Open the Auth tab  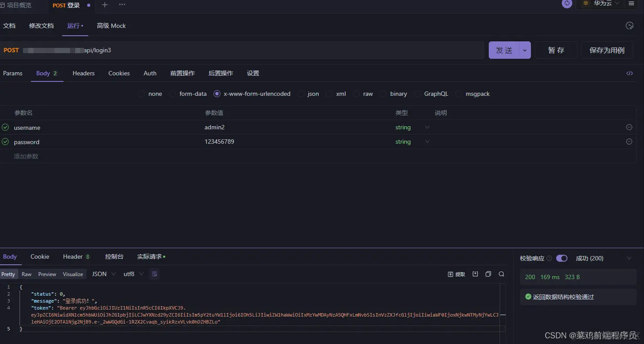[150, 73]
